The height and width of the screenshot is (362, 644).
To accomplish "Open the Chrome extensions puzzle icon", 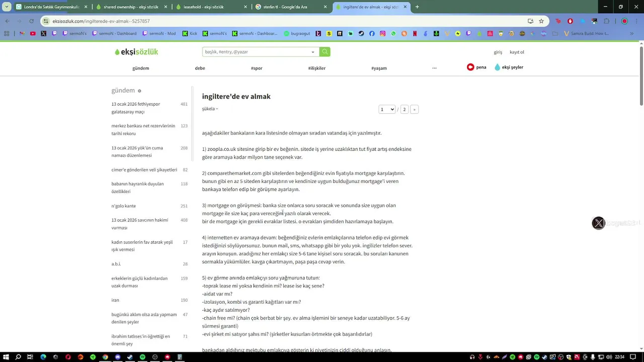I will 606,21.
